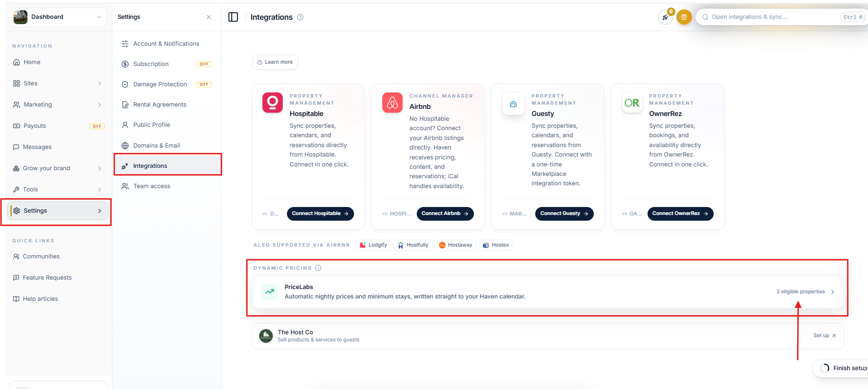Open PriceLabs via the right chevron
Viewport: 868px width, 389px height.
(833, 292)
